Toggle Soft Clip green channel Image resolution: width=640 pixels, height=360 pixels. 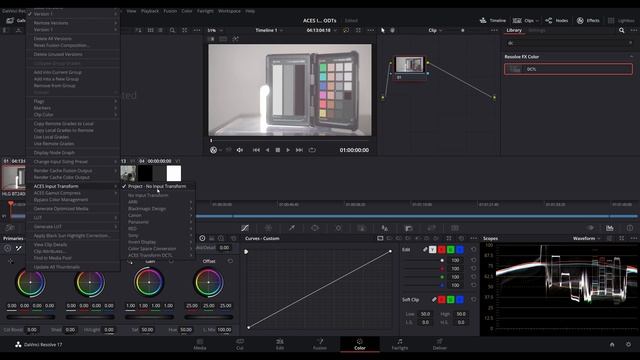tap(451, 300)
